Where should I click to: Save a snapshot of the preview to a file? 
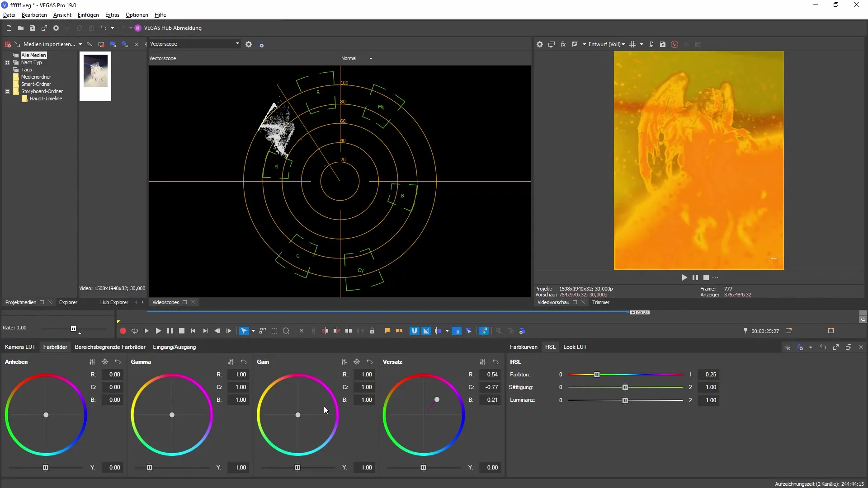click(x=663, y=44)
